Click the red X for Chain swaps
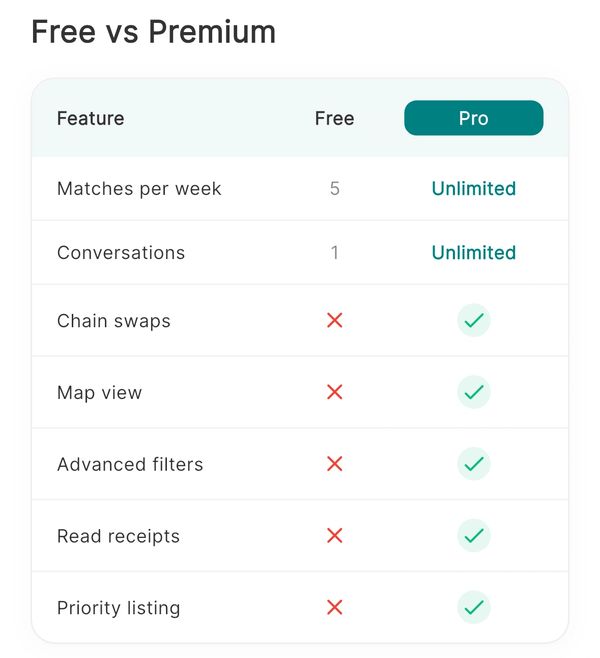600x658 pixels. 335,321
